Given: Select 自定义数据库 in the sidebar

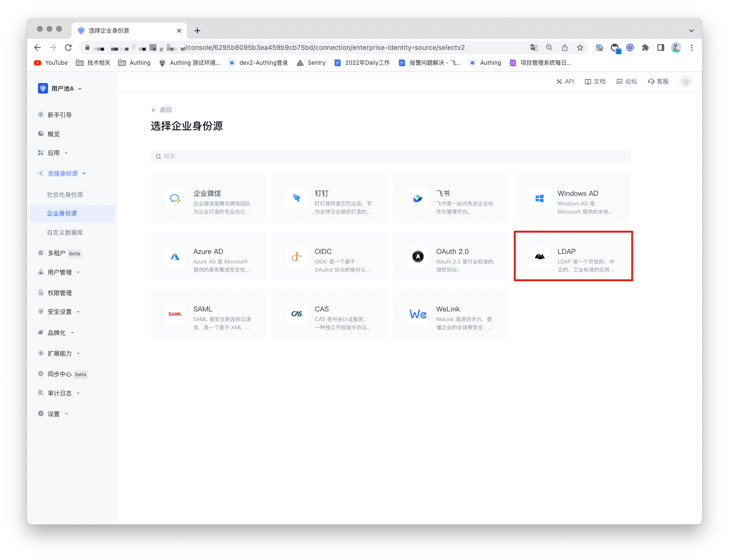Looking at the screenshot, I should tap(65, 233).
